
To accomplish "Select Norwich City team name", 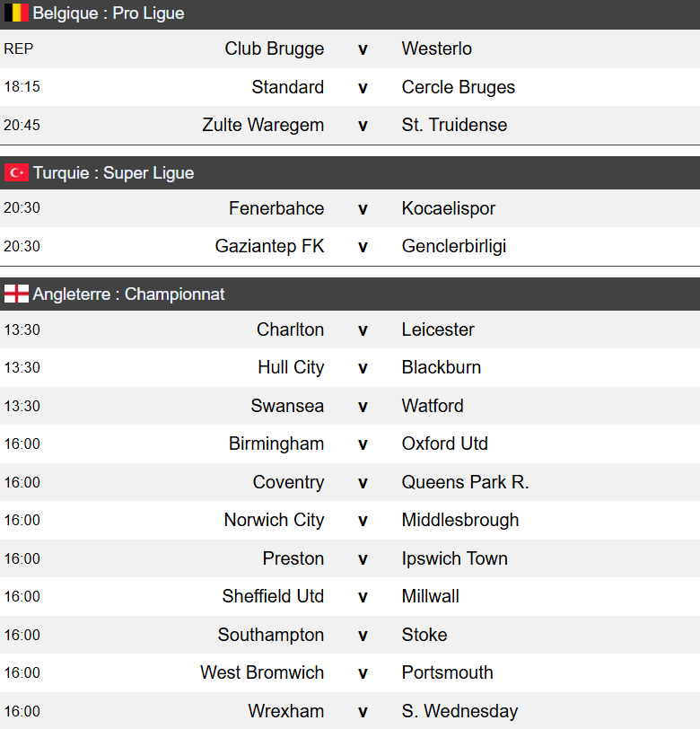I will pos(274,520).
